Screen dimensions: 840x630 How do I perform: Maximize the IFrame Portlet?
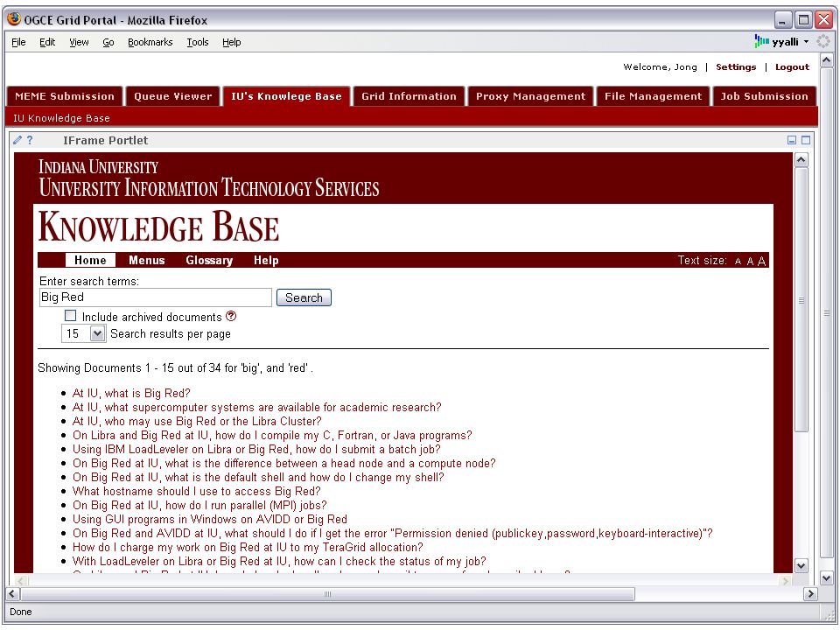point(806,140)
